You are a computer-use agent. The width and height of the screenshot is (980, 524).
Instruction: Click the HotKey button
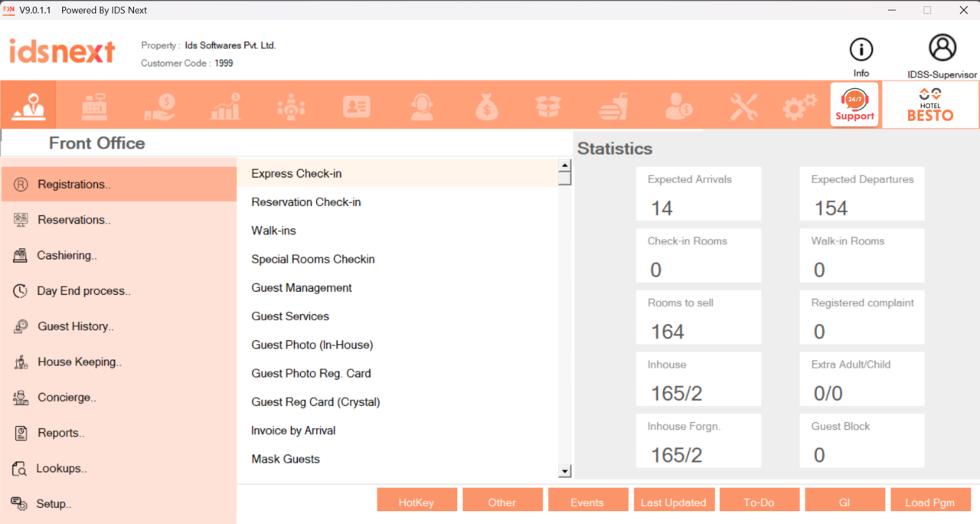[416, 501]
